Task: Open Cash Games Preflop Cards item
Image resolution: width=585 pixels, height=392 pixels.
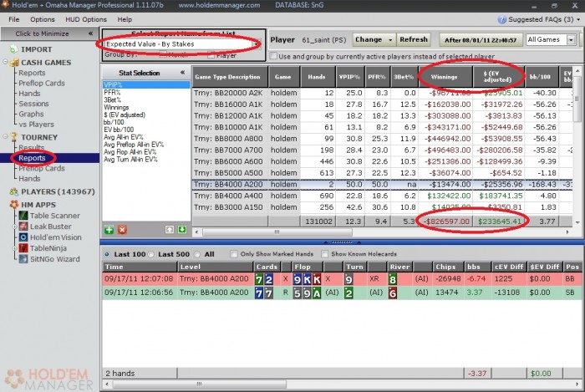Action: [42, 84]
